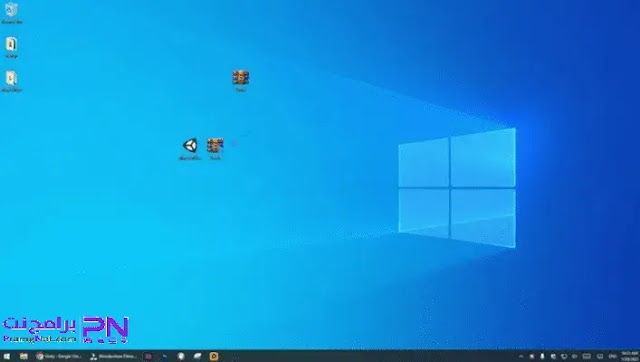Select the lone WinRAR archive above the Unity icon
Viewport: 640px width, 362px height.
240,81
